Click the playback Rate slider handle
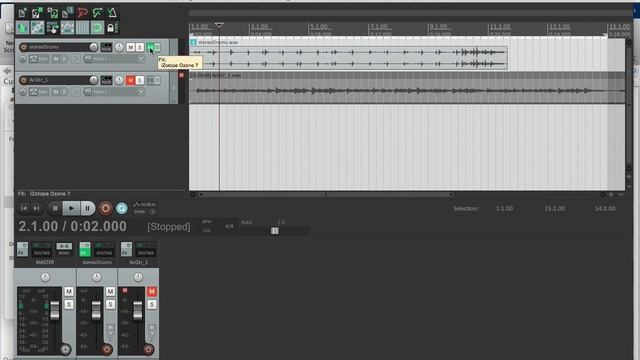Image resolution: width=640 pixels, height=360 pixels. [275, 231]
